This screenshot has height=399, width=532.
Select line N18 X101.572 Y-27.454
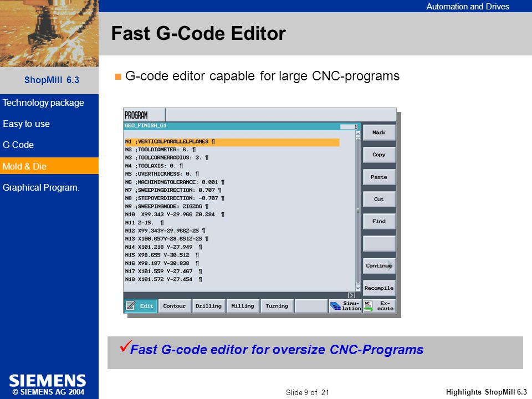[x=163, y=280]
